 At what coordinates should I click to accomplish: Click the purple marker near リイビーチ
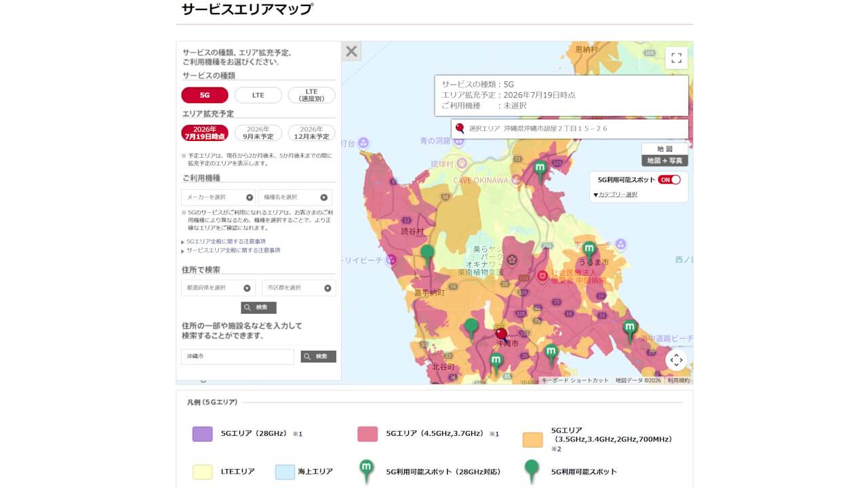click(x=391, y=260)
